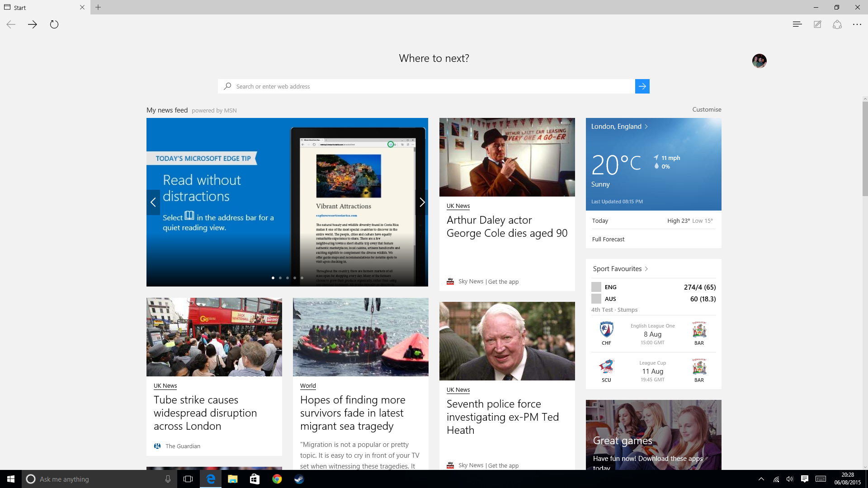This screenshot has width=868, height=488.
Task: Submit search with the blue arrow button
Action: (642, 86)
